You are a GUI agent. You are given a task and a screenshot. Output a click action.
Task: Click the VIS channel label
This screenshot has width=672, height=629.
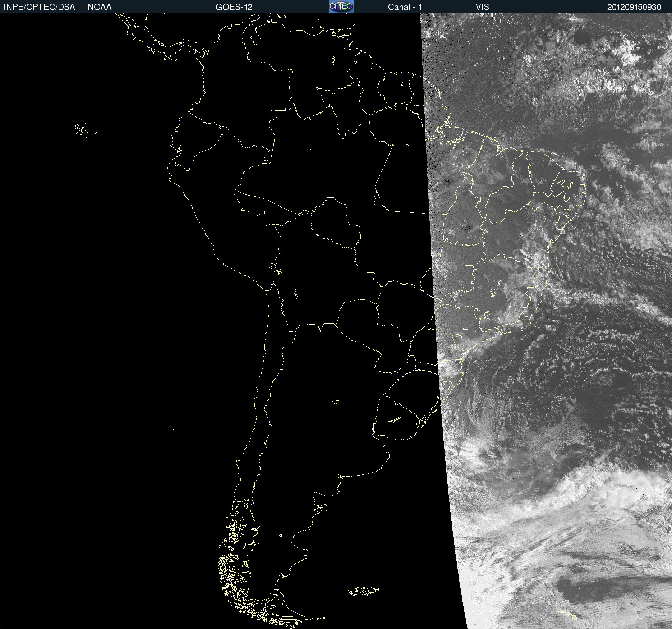tap(482, 7)
